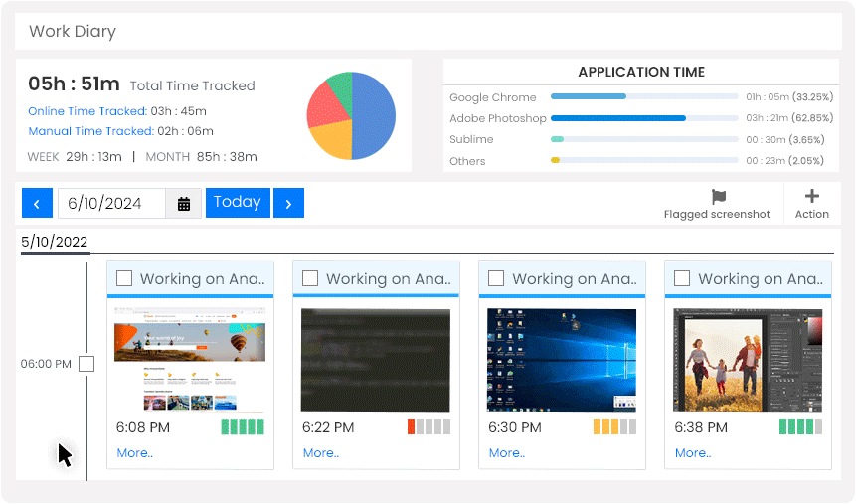
Task: Click the calendar icon beside the date field
Action: 184,204
